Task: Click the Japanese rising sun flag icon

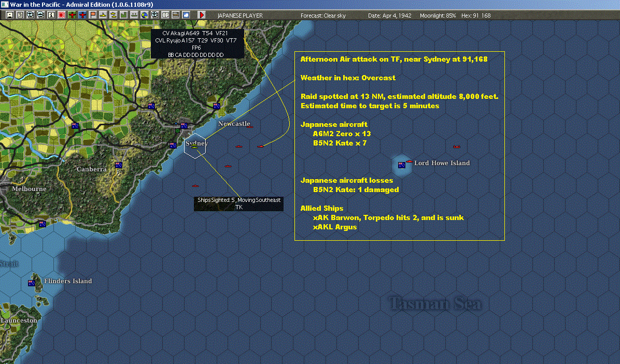Action: click(x=61, y=15)
